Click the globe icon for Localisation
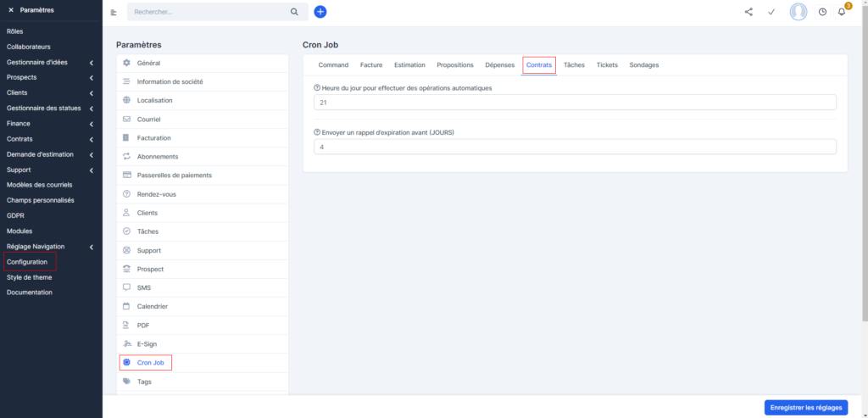Image resolution: width=868 pixels, height=418 pixels. tap(126, 100)
